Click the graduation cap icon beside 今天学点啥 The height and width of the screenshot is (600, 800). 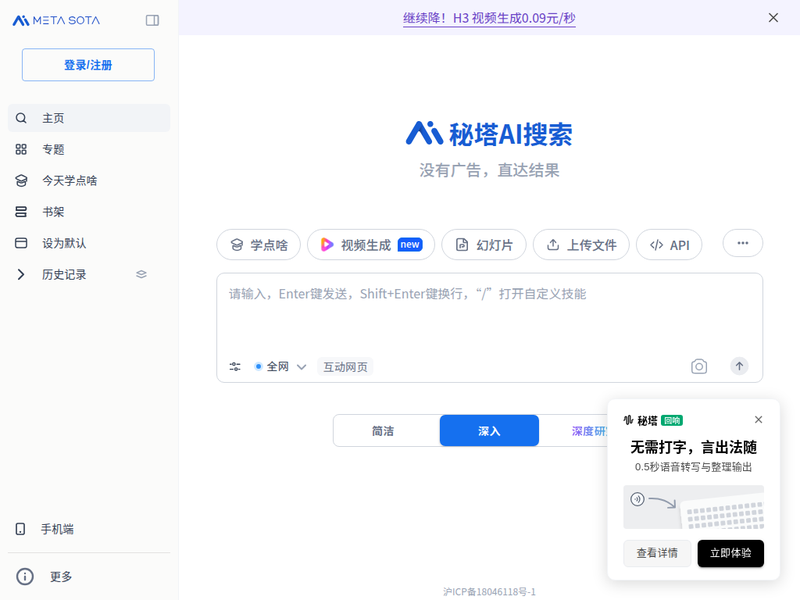coord(21,181)
